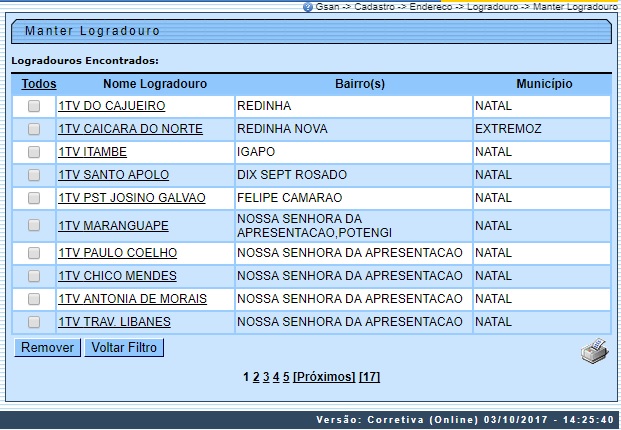The height and width of the screenshot is (430, 621).
Task: Click the Versão Corretiva status text
Action: [x=465, y=420]
